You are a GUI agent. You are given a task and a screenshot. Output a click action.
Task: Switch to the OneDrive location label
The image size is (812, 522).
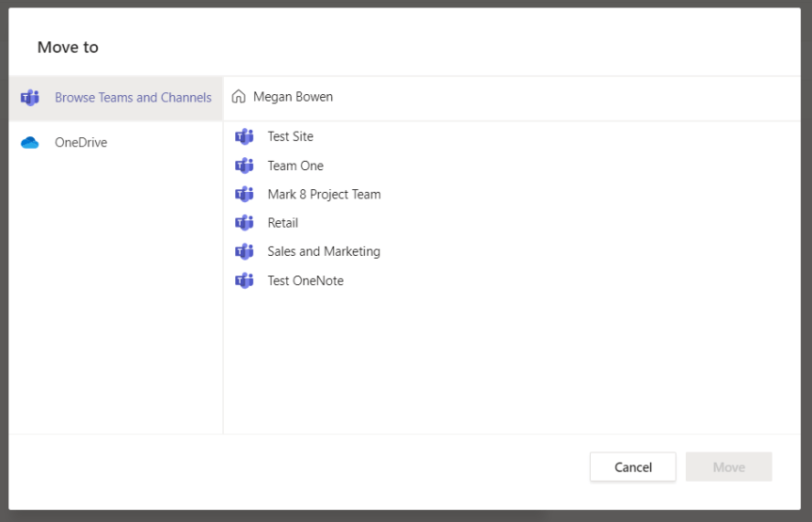click(81, 143)
